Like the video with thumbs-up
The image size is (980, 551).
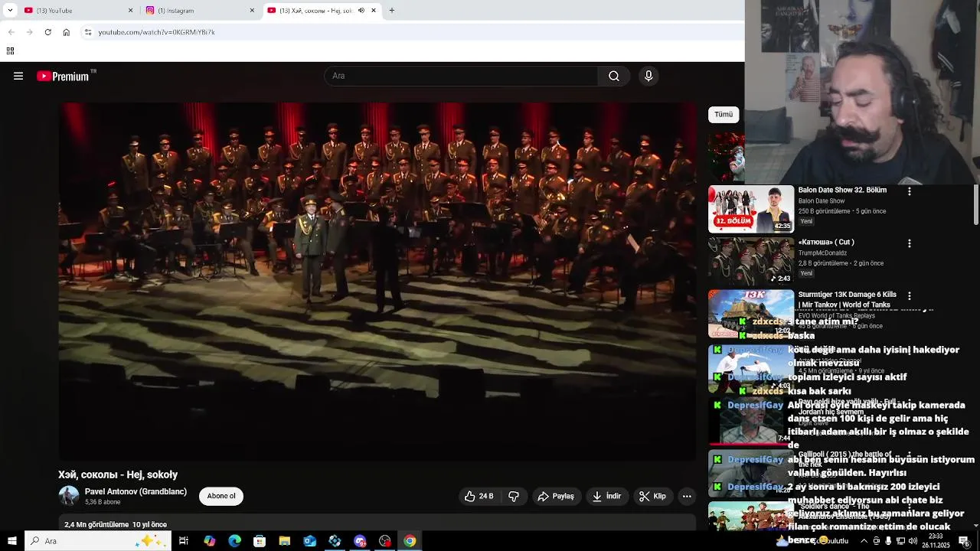point(479,496)
